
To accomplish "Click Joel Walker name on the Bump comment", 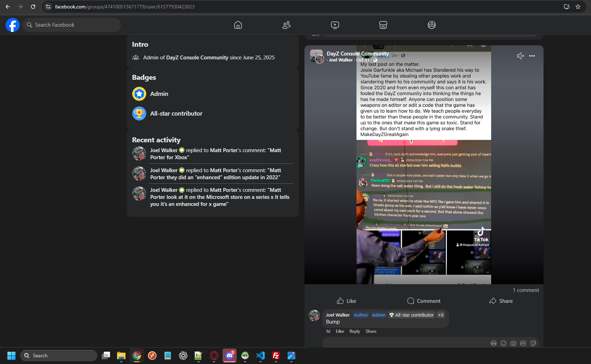I will pyautogui.click(x=338, y=315).
